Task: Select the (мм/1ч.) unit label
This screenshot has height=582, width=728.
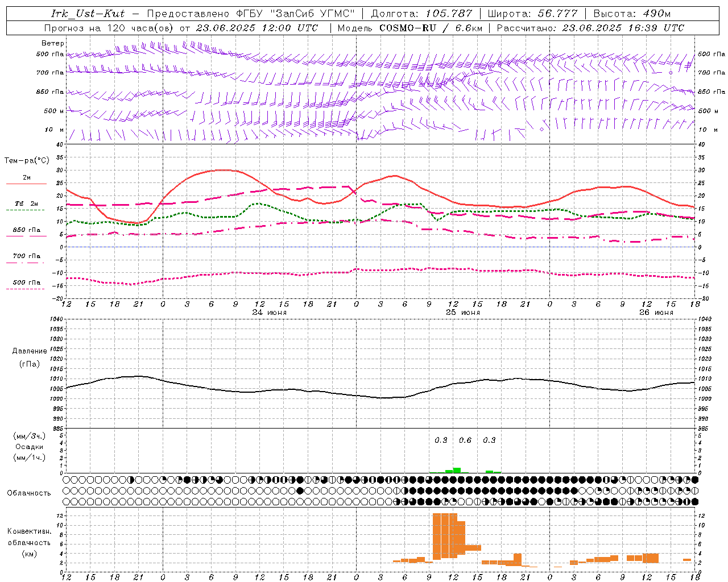Action: [x=30, y=458]
